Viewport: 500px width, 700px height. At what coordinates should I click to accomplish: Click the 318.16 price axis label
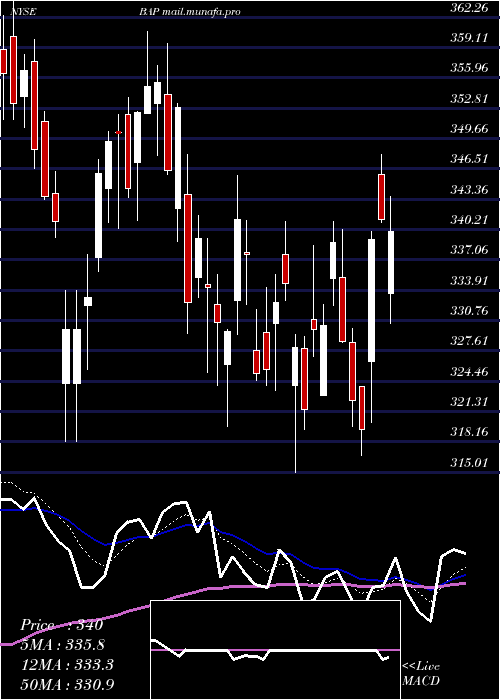[468, 432]
